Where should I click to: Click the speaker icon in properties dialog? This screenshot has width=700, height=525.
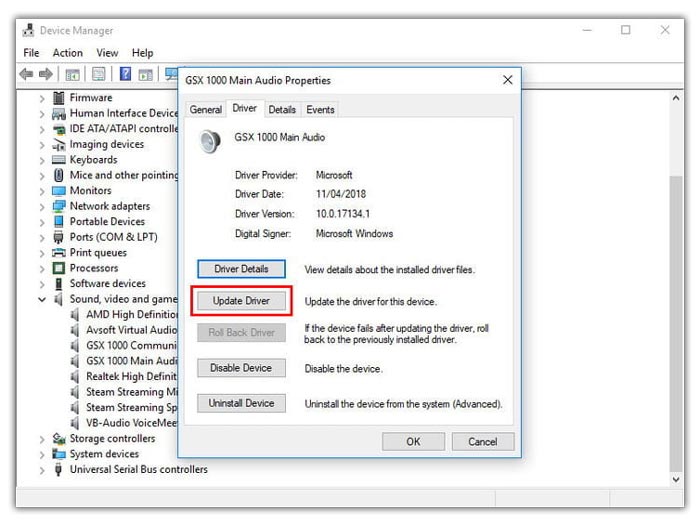[210, 142]
